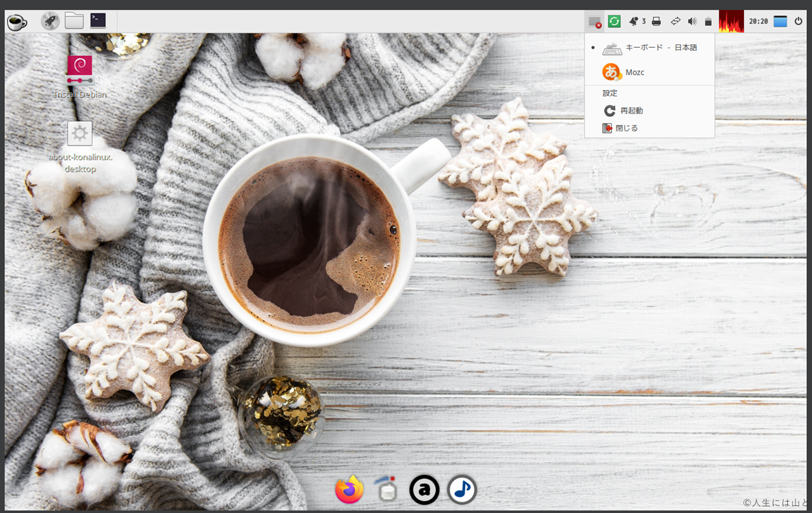This screenshot has height=513, width=812.
Task: Open the power button session menu
Action: click(798, 22)
